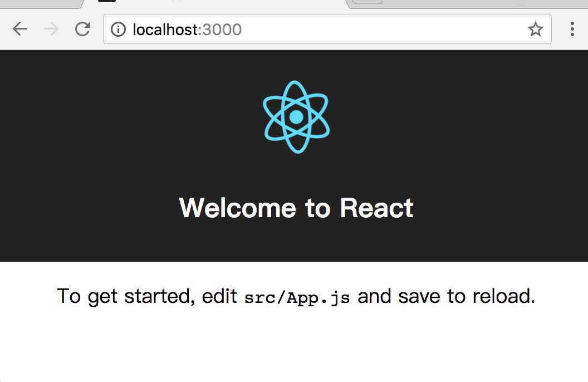This screenshot has width=588, height=382.
Task: Click the "Welcome to React" heading
Action: (296, 207)
